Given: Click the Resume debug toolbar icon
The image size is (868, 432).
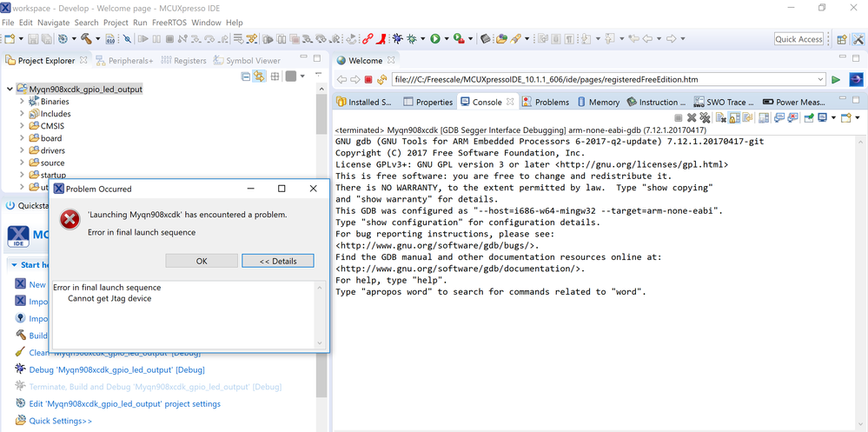Looking at the screenshot, I should point(142,39).
